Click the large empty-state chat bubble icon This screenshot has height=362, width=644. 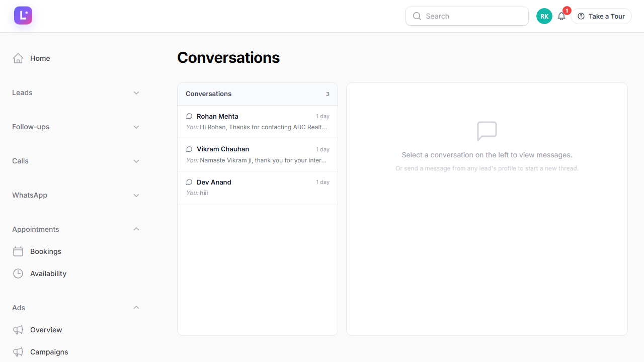pos(487,131)
